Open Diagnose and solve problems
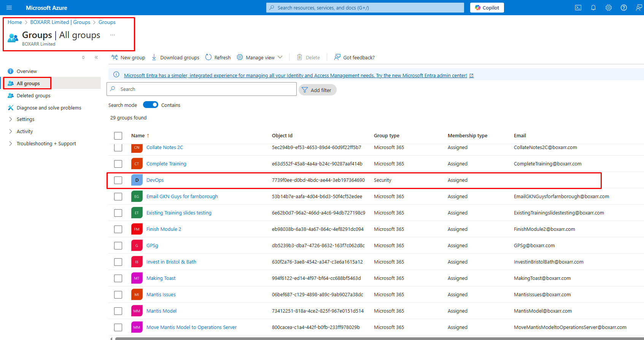The width and height of the screenshot is (644, 340). (49, 108)
